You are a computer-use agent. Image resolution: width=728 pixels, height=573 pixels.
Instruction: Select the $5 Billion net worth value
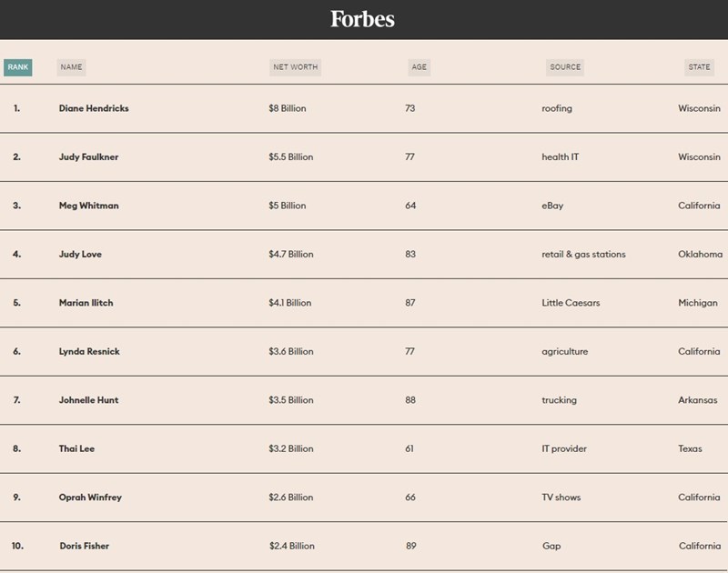click(x=288, y=206)
